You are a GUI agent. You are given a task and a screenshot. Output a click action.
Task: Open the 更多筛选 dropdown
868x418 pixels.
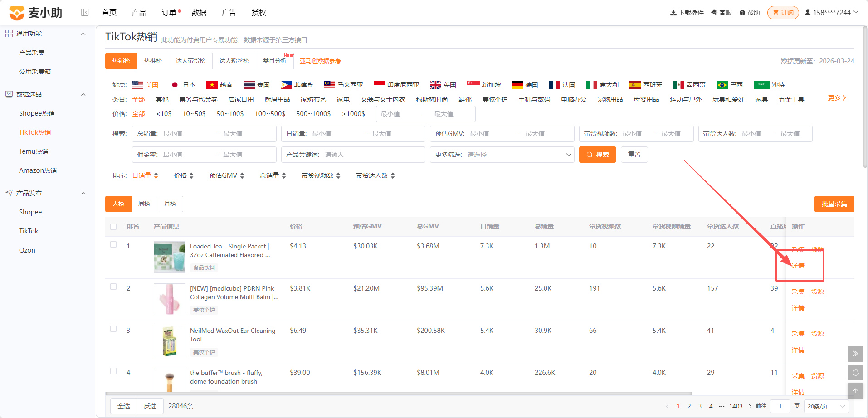click(x=502, y=155)
